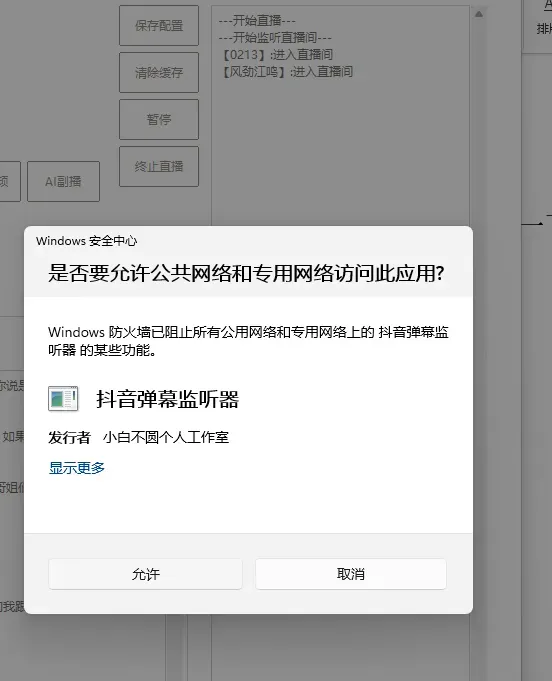This screenshot has height=681, width=552.
Task: Click the 保存配置 button in the background window
Action: (159, 26)
